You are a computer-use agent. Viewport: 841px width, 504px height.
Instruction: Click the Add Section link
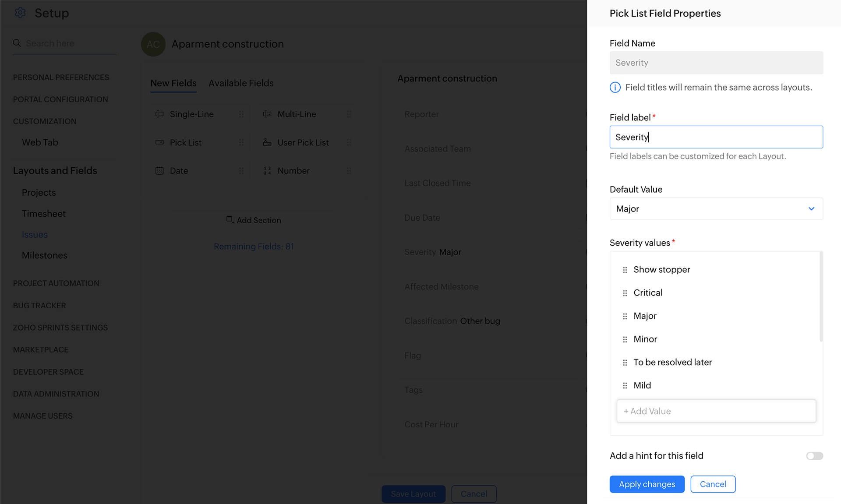pyautogui.click(x=254, y=220)
